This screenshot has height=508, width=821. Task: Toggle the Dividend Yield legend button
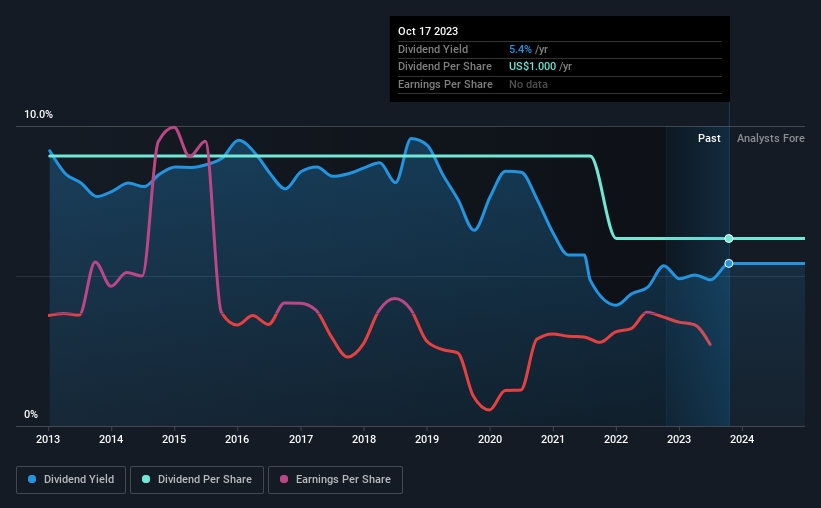[71, 480]
